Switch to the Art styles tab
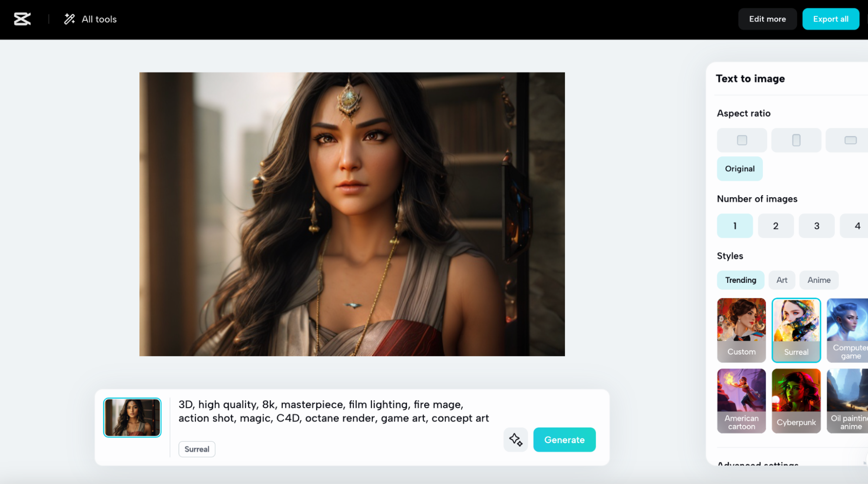 tap(782, 280)
